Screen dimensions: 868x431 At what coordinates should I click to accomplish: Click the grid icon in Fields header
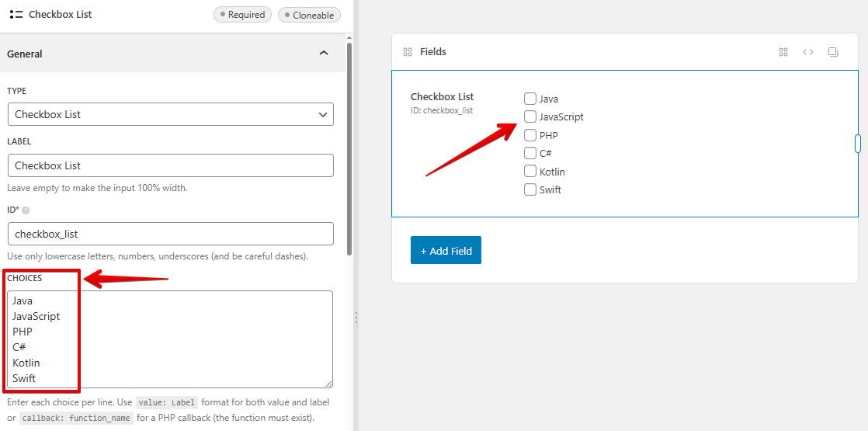coord(783,52)
